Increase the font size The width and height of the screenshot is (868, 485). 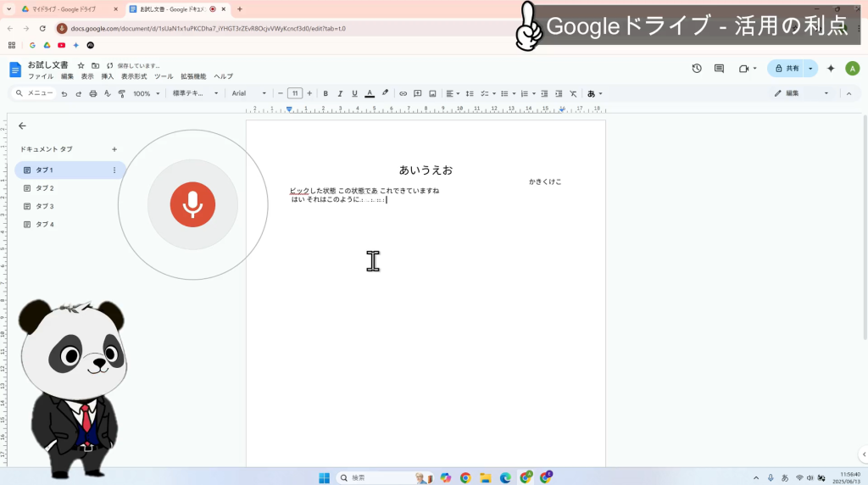[309, 93]
